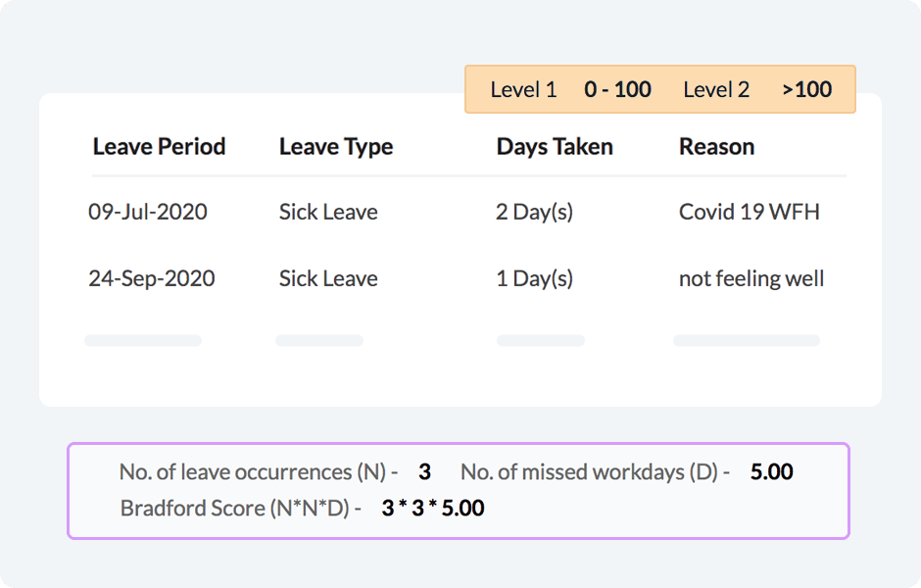Screen dimensions: 921x588
Task: Click the missed workdays value 5.00
Action: [x=771, y=472]
